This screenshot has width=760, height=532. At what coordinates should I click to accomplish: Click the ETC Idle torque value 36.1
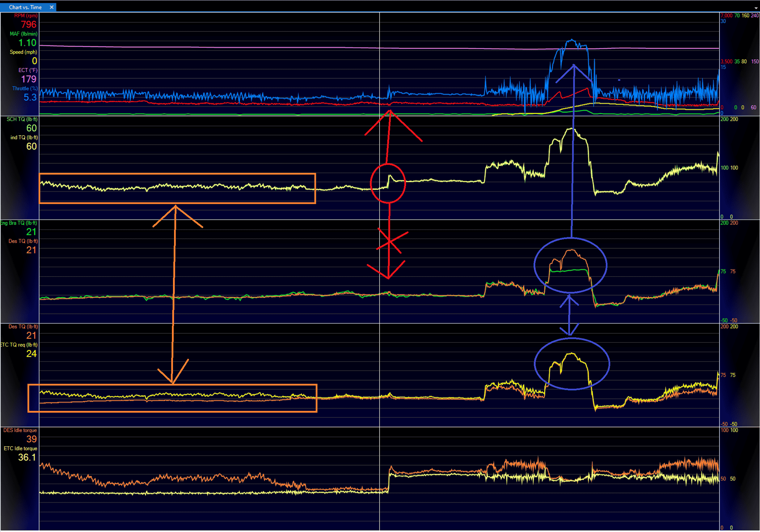[x=27, y=457]
